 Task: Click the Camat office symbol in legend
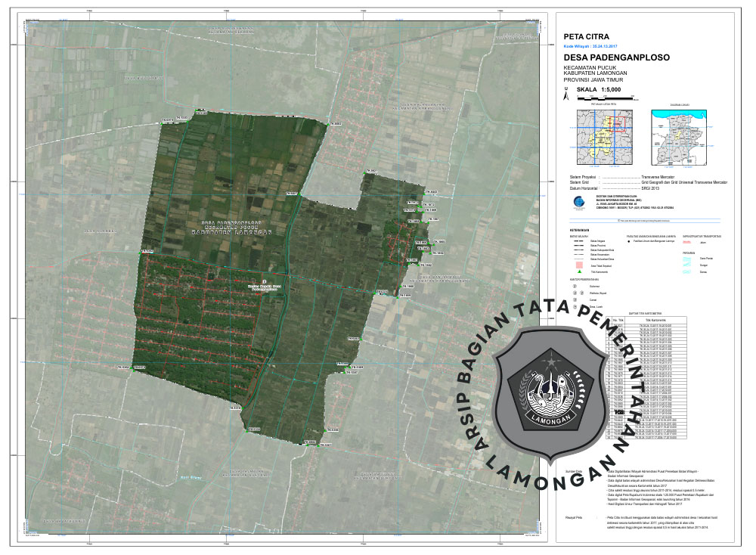click(x=575, y=300)
